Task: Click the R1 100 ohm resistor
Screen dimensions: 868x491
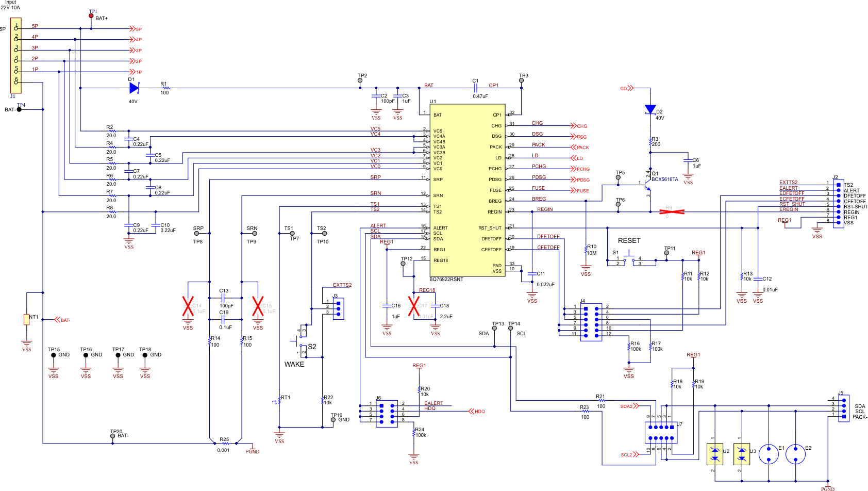Action: pyautogui.click(x=165, y=88)
